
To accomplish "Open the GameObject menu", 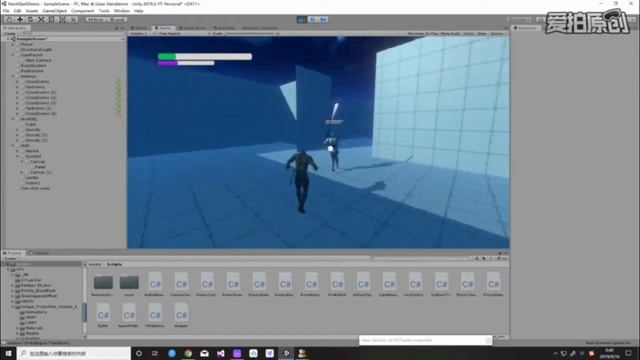I will coord(55,11).
